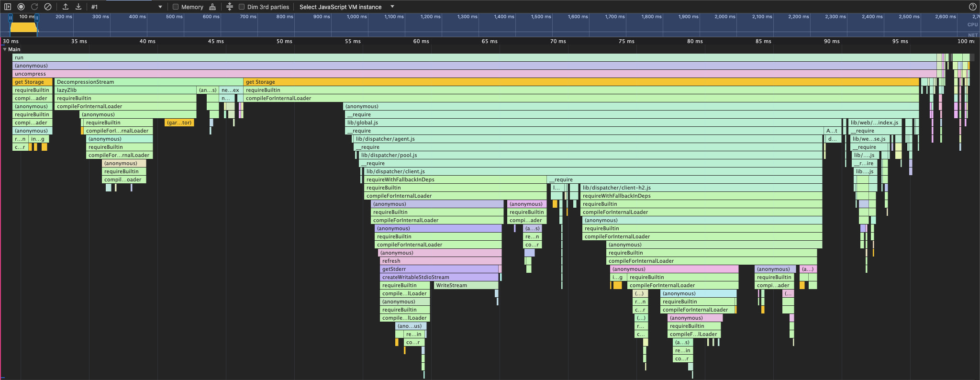Open the help icon at top right

972,7
